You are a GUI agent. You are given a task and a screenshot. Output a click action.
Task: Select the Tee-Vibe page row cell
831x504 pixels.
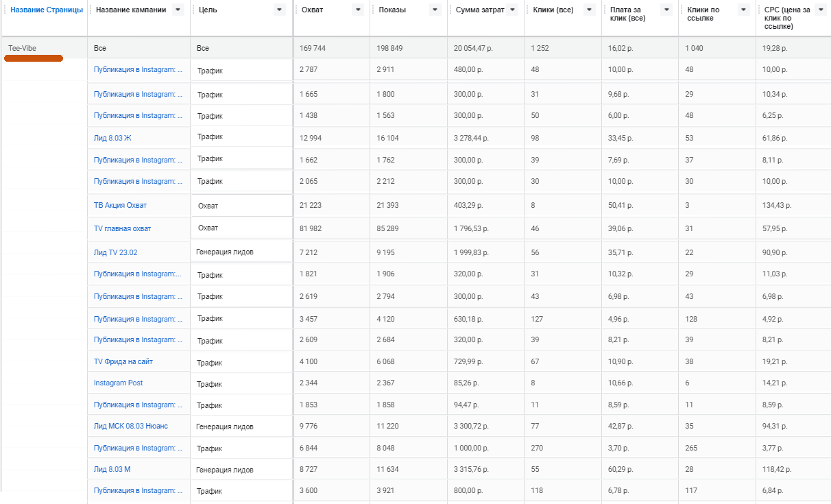pos(22,49)
